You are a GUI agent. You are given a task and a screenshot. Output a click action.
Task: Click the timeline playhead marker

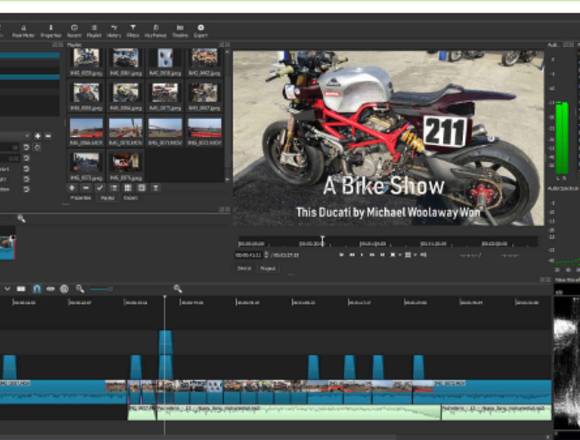click(x=165, y=297)
